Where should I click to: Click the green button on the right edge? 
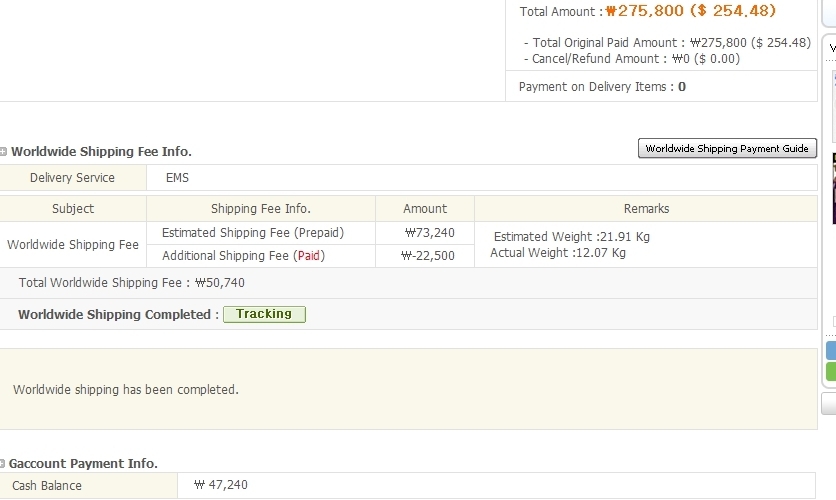point(831,372)
